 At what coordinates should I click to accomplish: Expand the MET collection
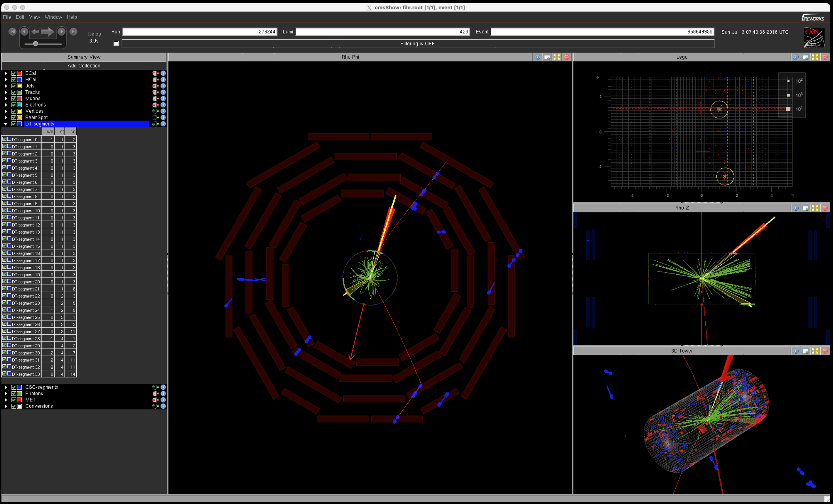point(6,400)
